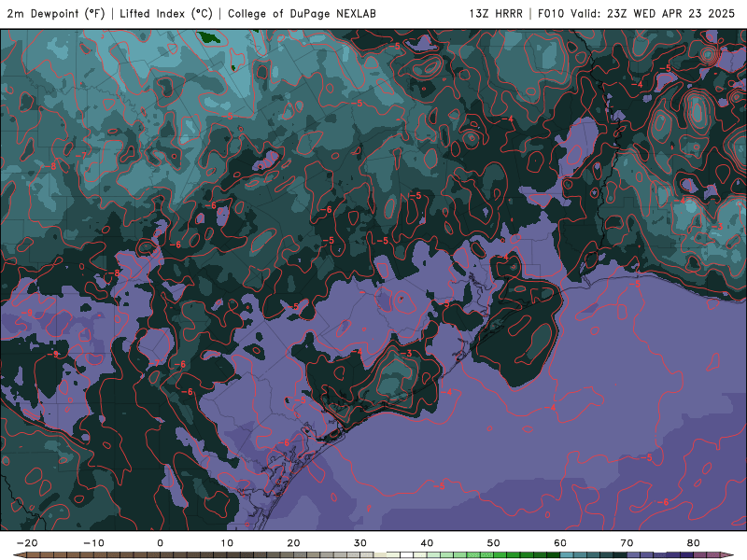Click the 40 label on the color scale
The width and height of the screenshot is (747, 560).
(427, 543)
